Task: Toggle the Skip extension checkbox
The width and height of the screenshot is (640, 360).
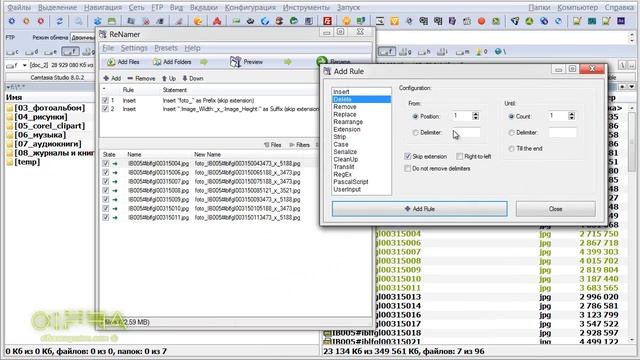Action: click(x=407, y=156)
